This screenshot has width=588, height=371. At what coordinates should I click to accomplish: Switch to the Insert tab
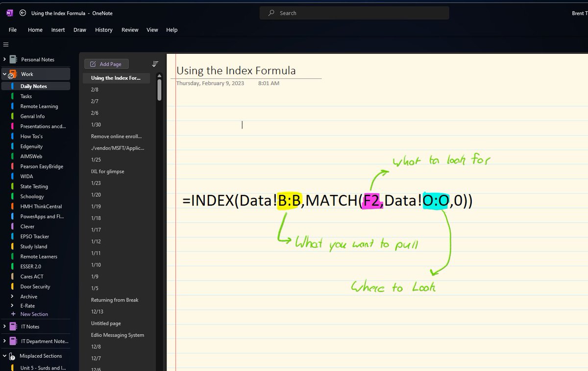[x=58, y=30]
